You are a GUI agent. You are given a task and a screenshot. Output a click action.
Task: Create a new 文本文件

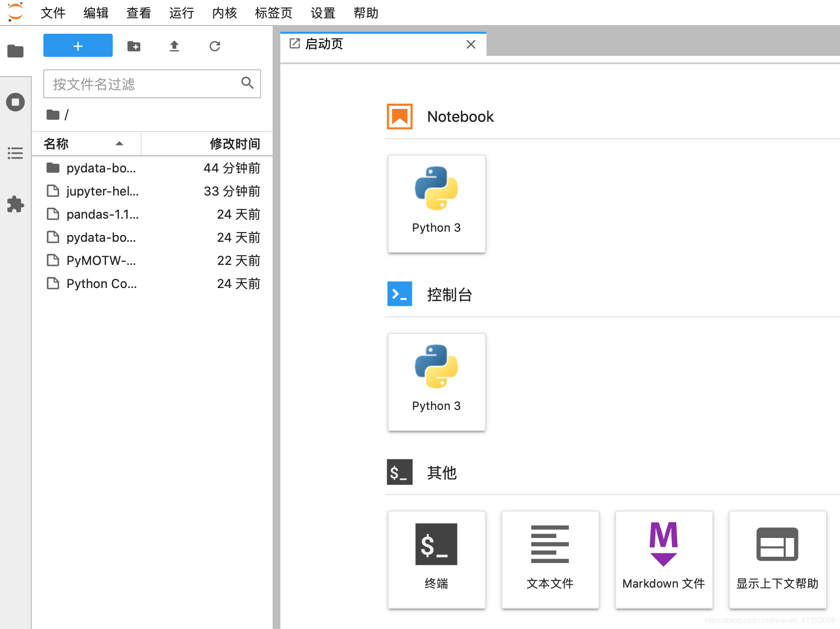[550, 560]
